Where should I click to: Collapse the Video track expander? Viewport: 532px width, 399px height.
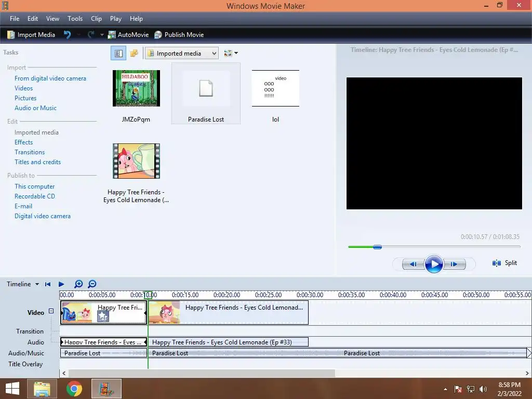[51, 311]
